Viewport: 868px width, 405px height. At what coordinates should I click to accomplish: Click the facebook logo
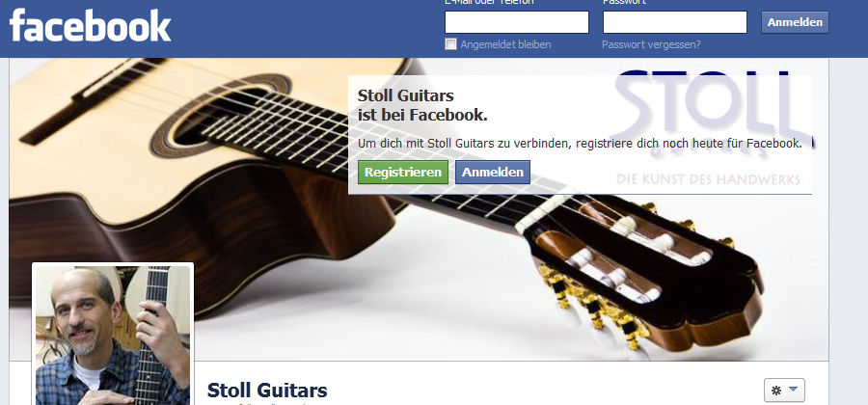[x=91, y=26]
